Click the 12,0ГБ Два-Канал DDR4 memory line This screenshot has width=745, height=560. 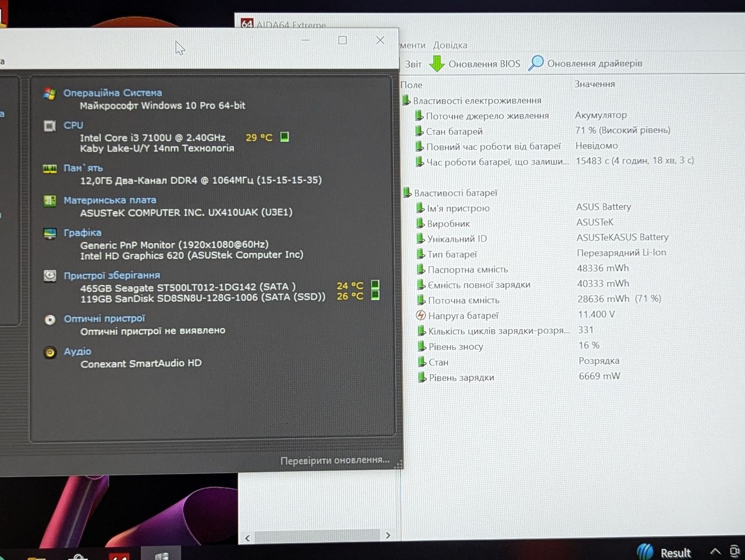coord(201,180)
